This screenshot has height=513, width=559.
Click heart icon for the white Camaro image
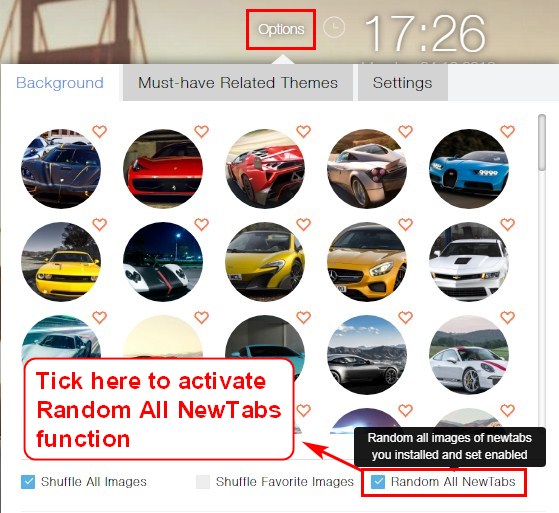tap(507, 225)
